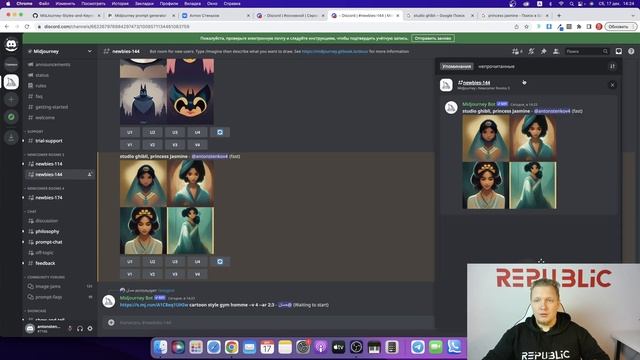Collapse the SUPPORT category

(34, 131)
